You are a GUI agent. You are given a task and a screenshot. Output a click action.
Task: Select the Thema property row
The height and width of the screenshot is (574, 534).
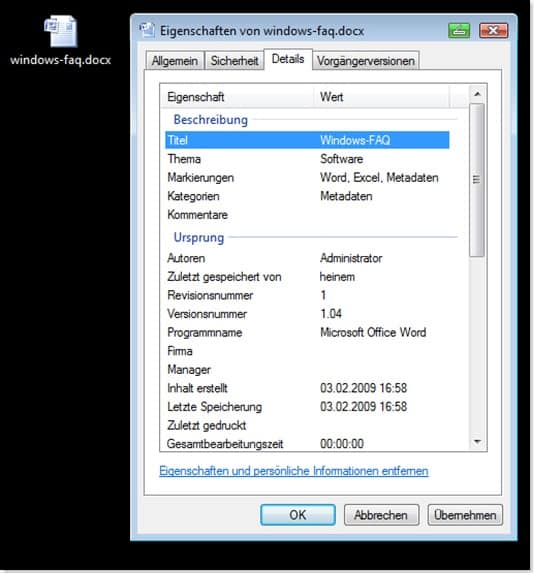point(307,159)
